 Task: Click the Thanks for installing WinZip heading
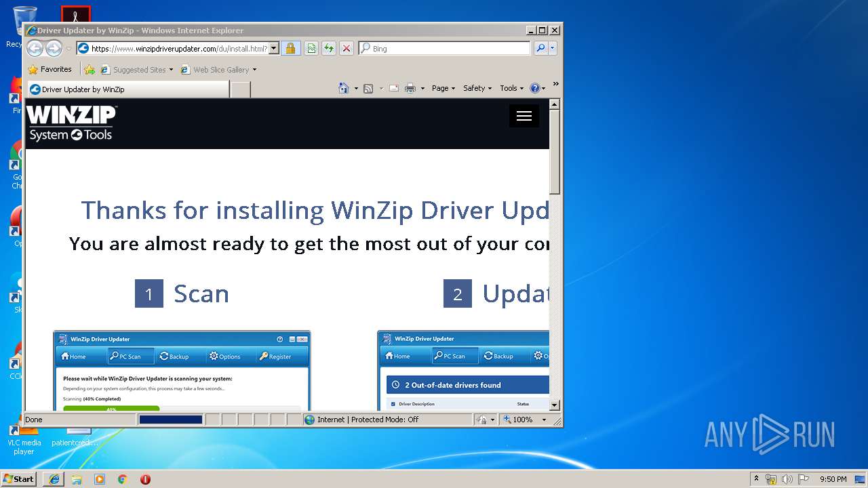click(x=315, y=210)
